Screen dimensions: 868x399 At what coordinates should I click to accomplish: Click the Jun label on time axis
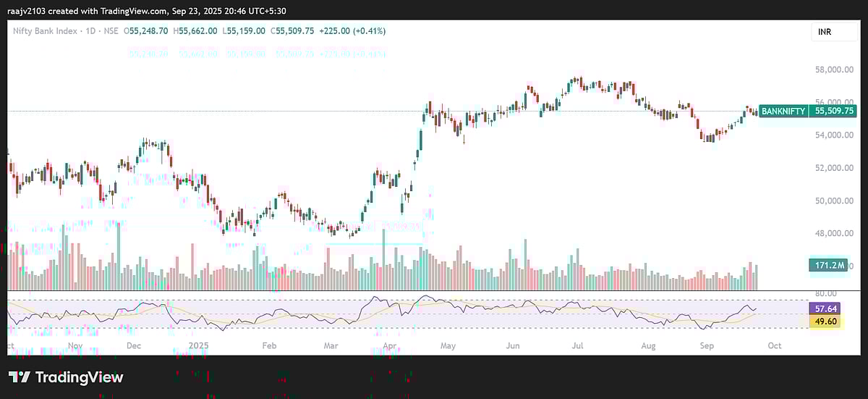pyautogui.click(x=513, y=346)
